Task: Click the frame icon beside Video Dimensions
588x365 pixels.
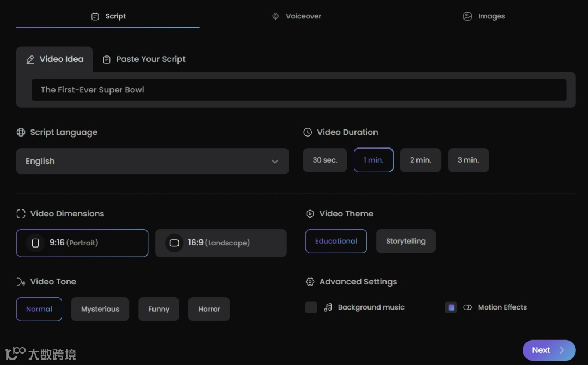Action: 21,214
